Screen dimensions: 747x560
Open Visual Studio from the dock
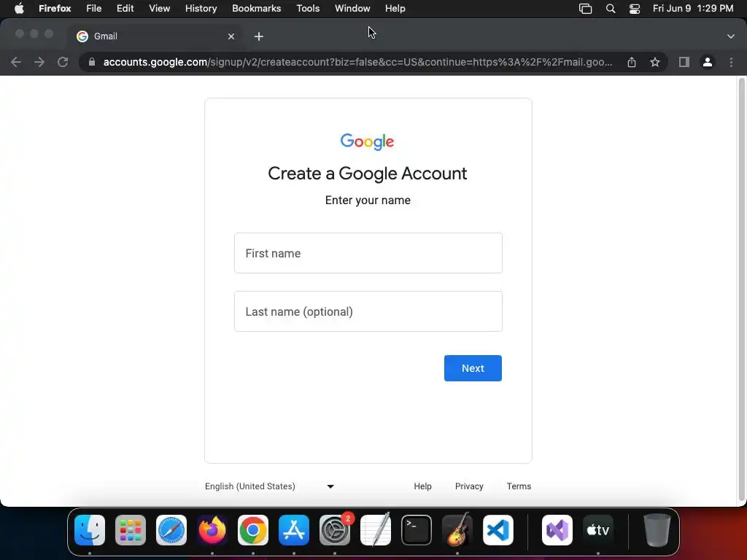pyautogui.click(x=557, y=530)
